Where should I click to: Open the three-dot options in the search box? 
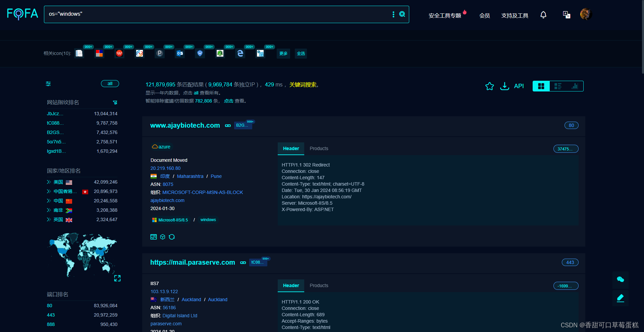pyautogui.click(x=393, y=14)
